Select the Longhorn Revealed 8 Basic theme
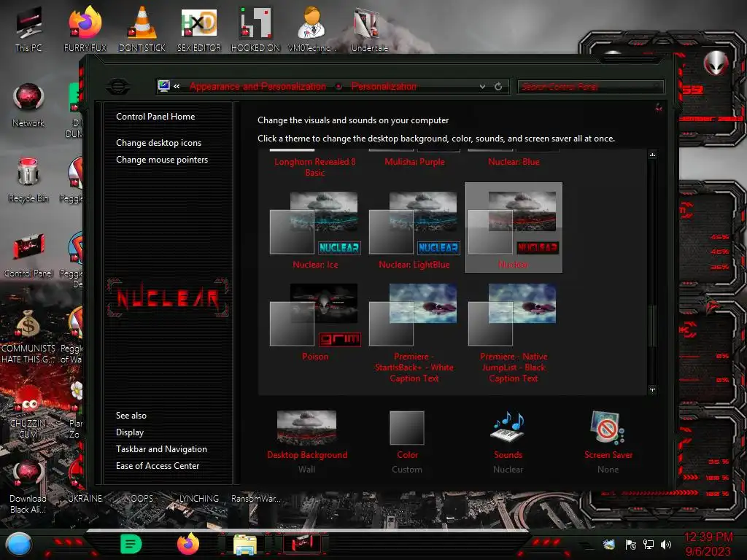 [x=315, y=165]
